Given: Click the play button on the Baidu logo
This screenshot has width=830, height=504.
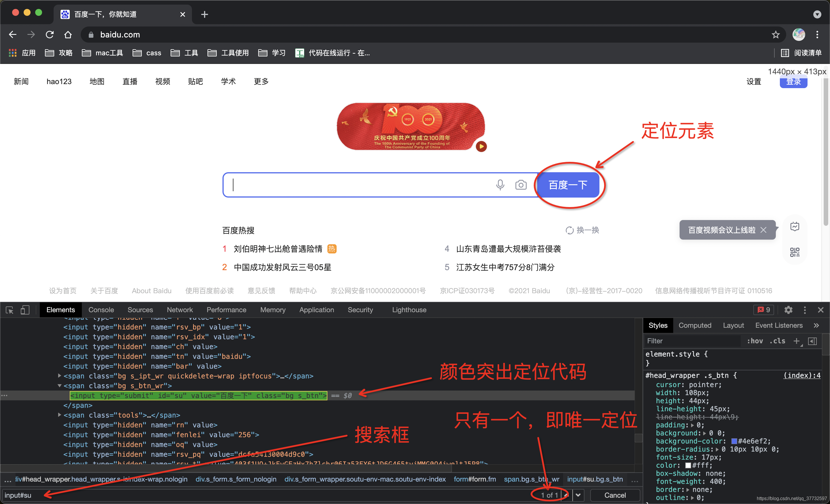Looking at the screenshot, I should [481, 147].
